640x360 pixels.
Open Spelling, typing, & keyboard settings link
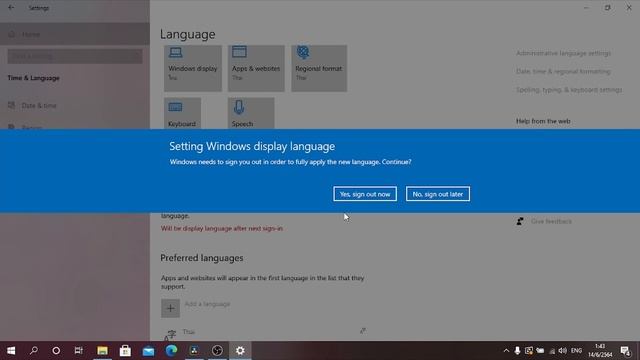[x=569, y=90]
